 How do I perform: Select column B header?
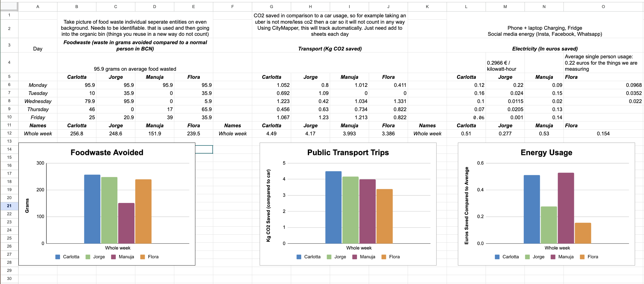click(77, 7)
